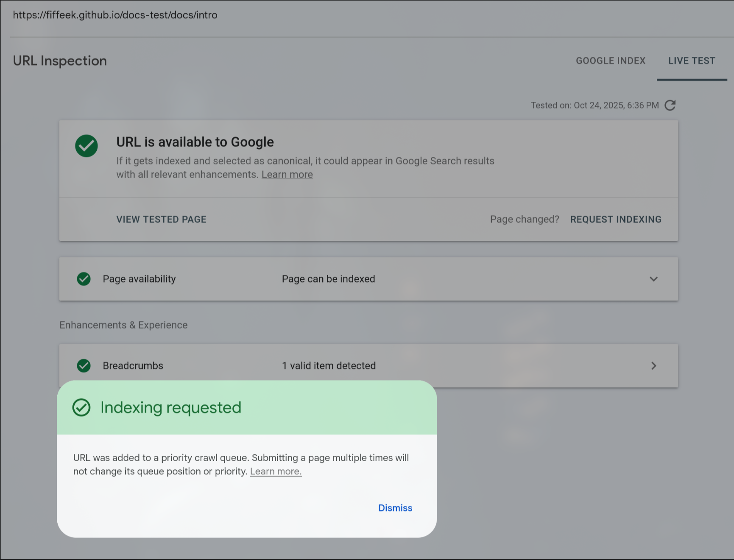Click the inspected URL field at the top
This screenshot has width=734, height=560.
[115, 15]
